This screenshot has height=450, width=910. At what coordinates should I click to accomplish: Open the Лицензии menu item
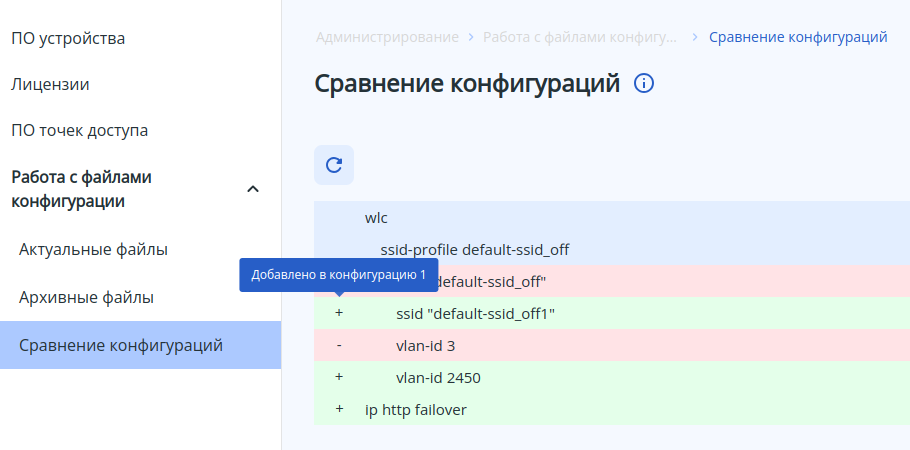point(50,84)
